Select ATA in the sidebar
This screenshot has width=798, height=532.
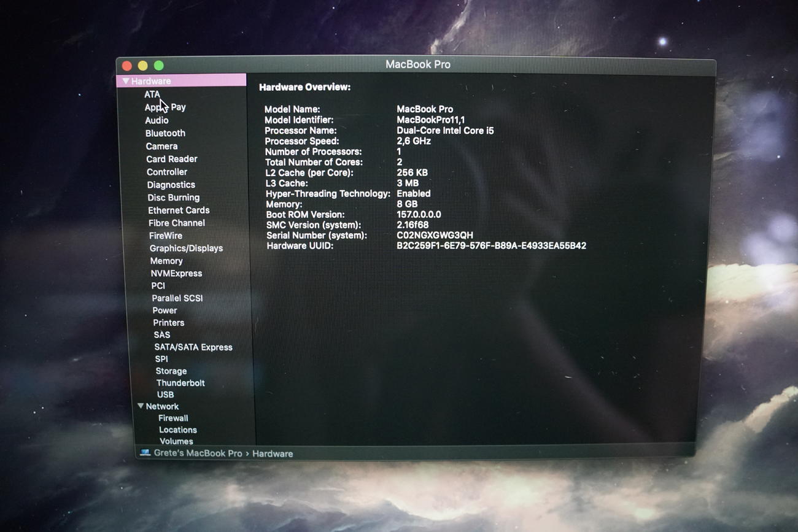tap(152, 94)
